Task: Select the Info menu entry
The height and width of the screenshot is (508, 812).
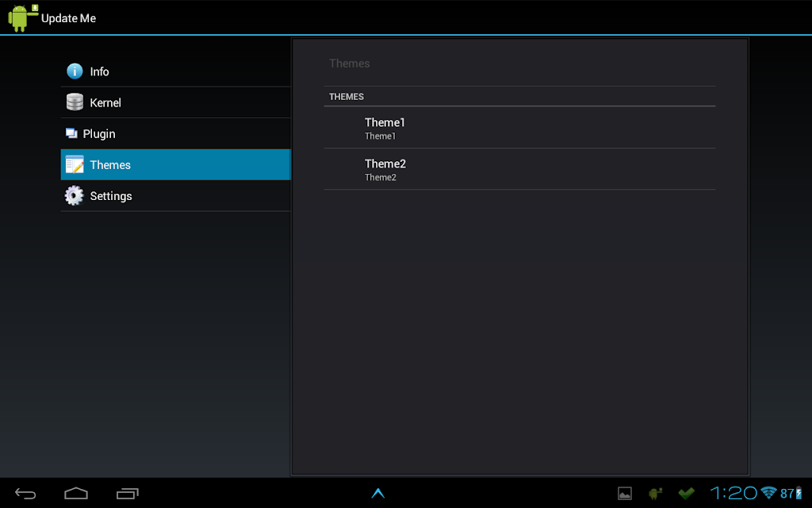Action: click(x=175, y=71)
